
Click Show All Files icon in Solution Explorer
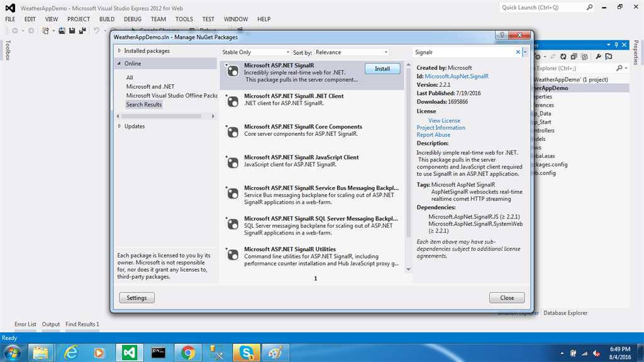coord(584,57)
